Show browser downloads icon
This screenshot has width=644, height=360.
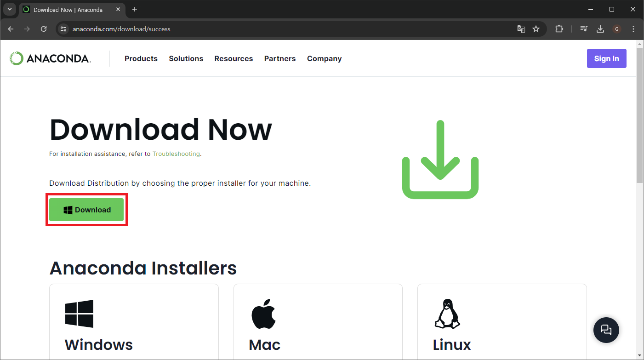[600, 29]
